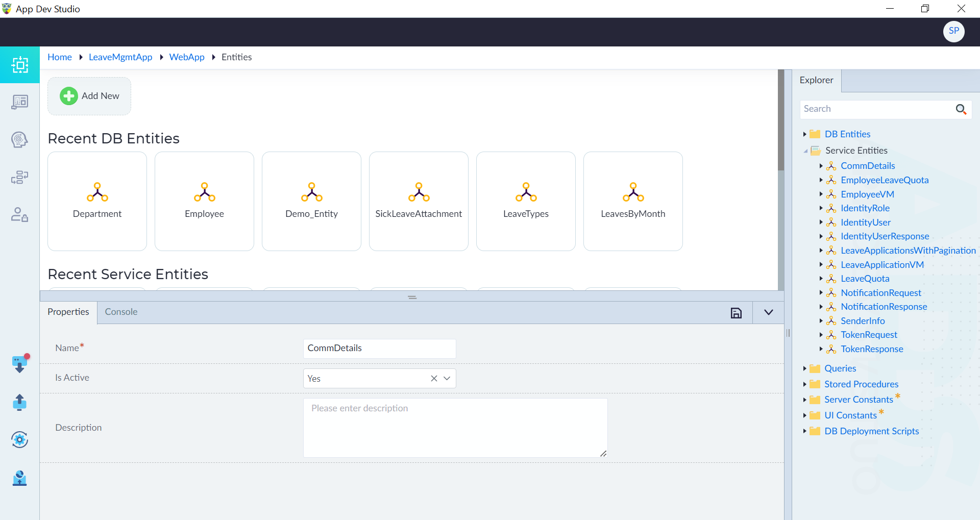
Task: Open UI Constants folder label in Explorer
Action: pyautogui.click(x=850, y=415)
